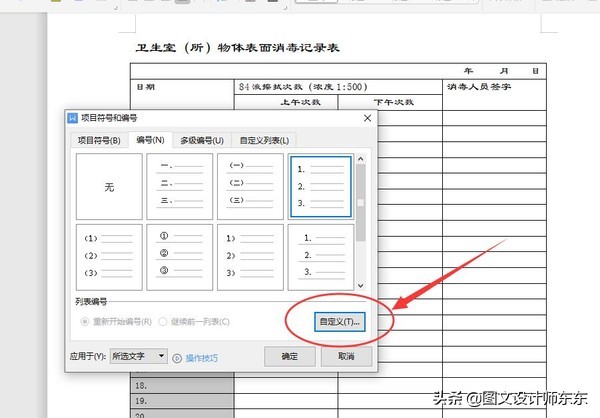Select the circled ①②③ numbering style
This screenshot has width=600, height=418.
(x=179, y=257)
